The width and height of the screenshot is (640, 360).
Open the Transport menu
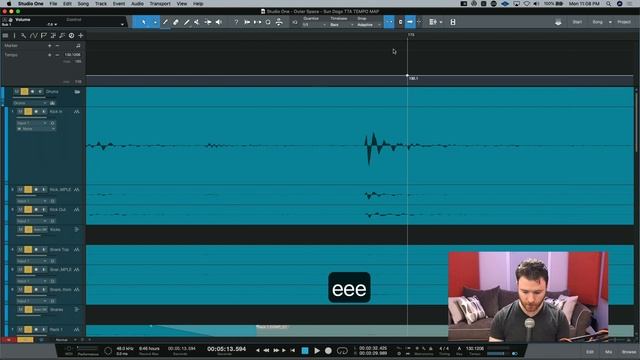pyautogui.click(x=160, y=4)
